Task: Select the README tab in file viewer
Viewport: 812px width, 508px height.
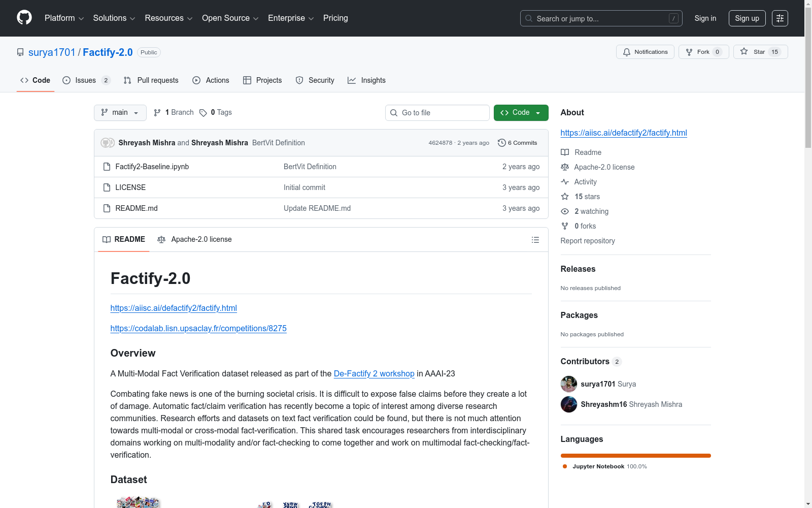Action: point(124,239)
